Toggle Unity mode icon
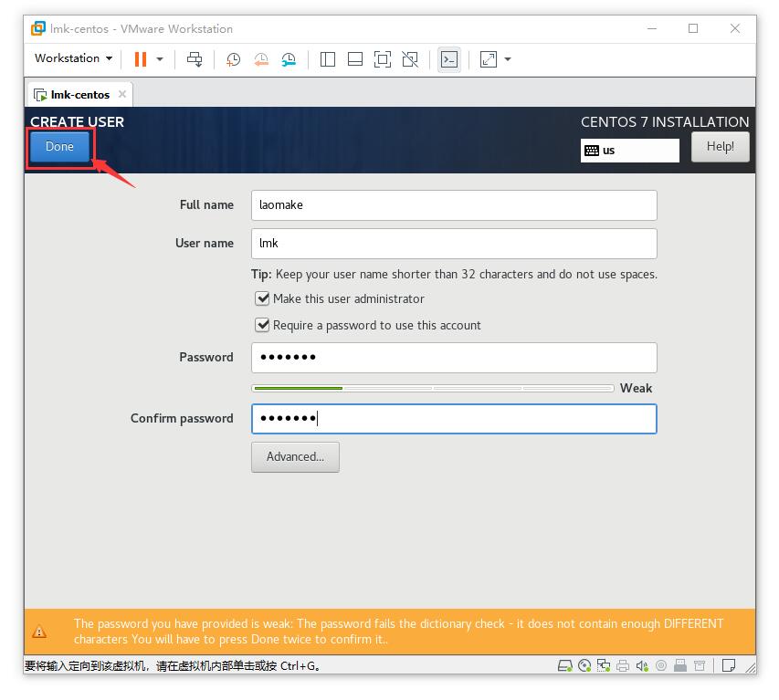 pos(410,59)
